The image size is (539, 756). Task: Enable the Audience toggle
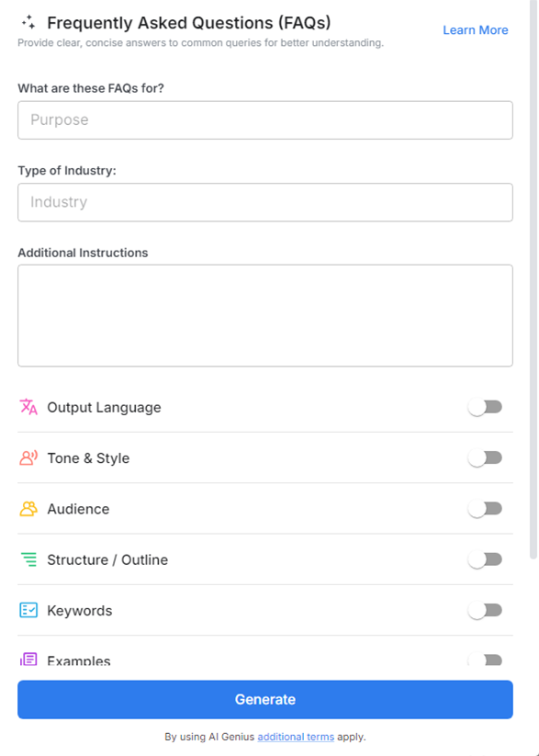pyautogui.click(x=486, y=508)
